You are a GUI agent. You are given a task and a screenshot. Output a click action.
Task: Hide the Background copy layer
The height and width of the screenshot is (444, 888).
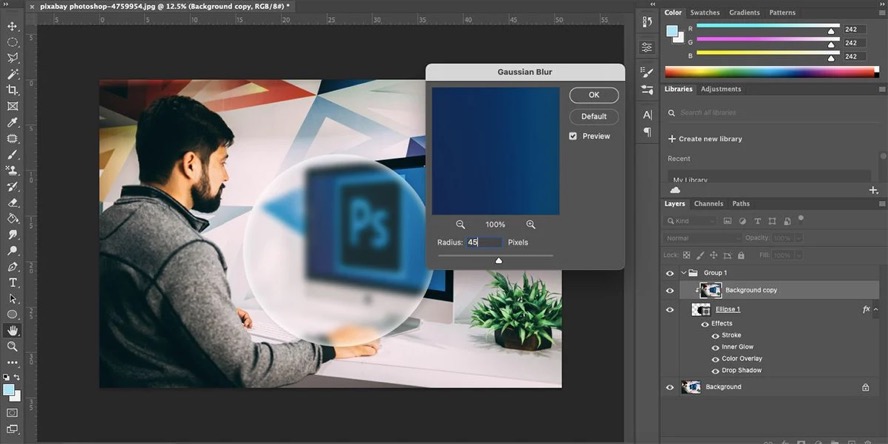pos(670,290)
